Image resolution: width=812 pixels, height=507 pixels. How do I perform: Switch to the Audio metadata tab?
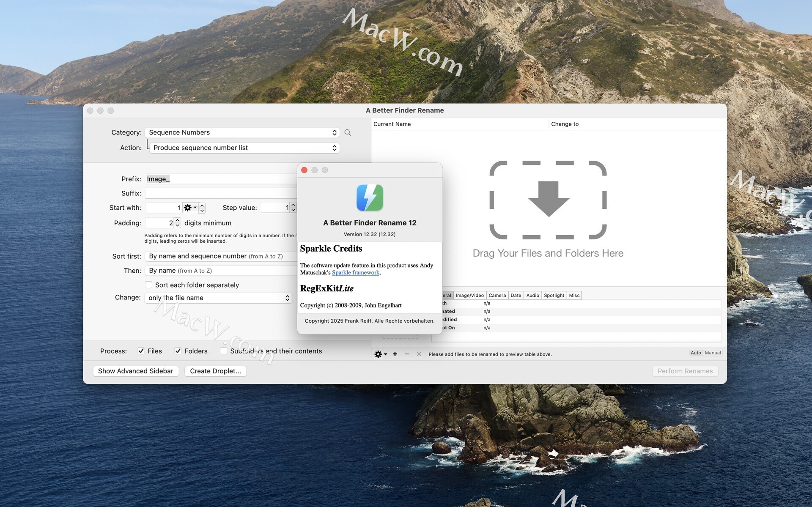pos(532,295)
